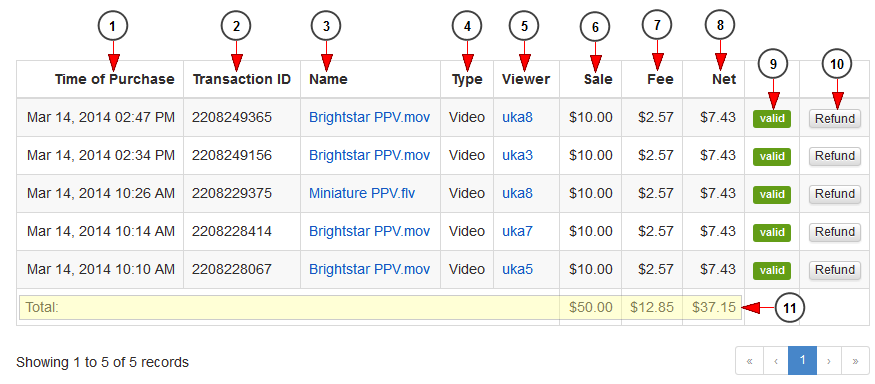
Task: Go to previous page pagination arrow
Action: tap(776, 361)
